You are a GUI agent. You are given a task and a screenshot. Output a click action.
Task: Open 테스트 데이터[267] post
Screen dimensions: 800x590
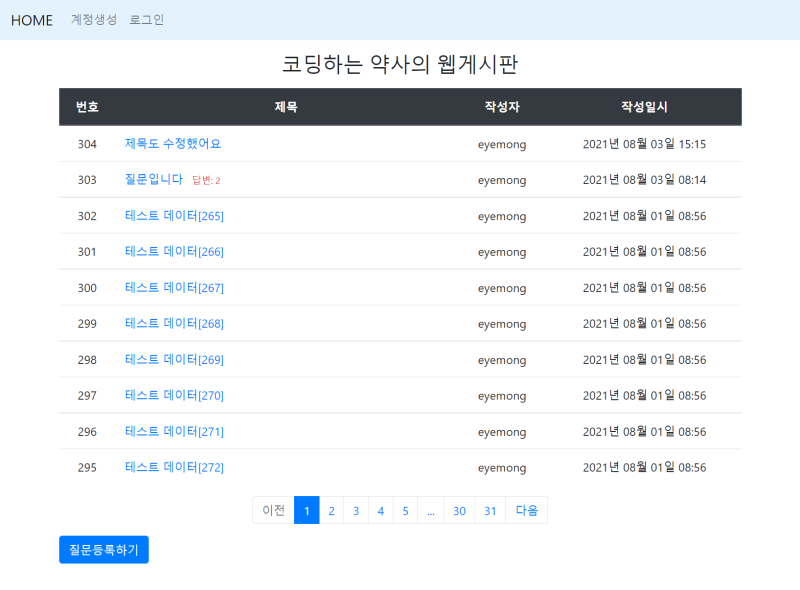174,287
